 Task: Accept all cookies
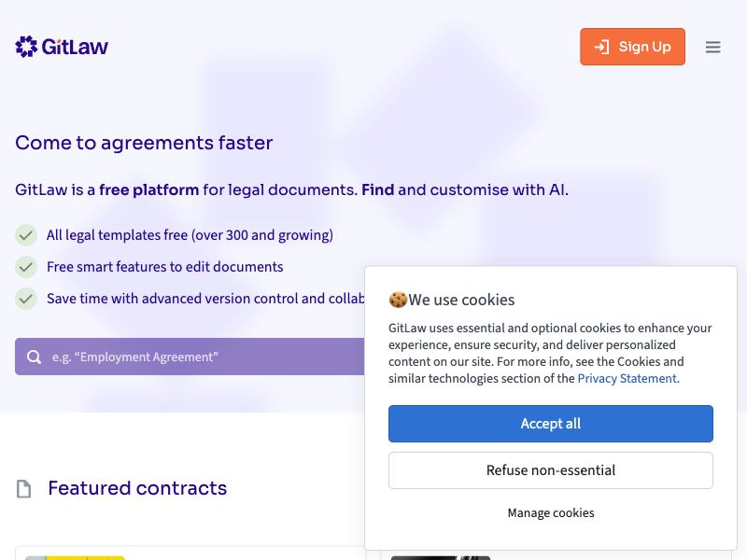coord(550,424)
